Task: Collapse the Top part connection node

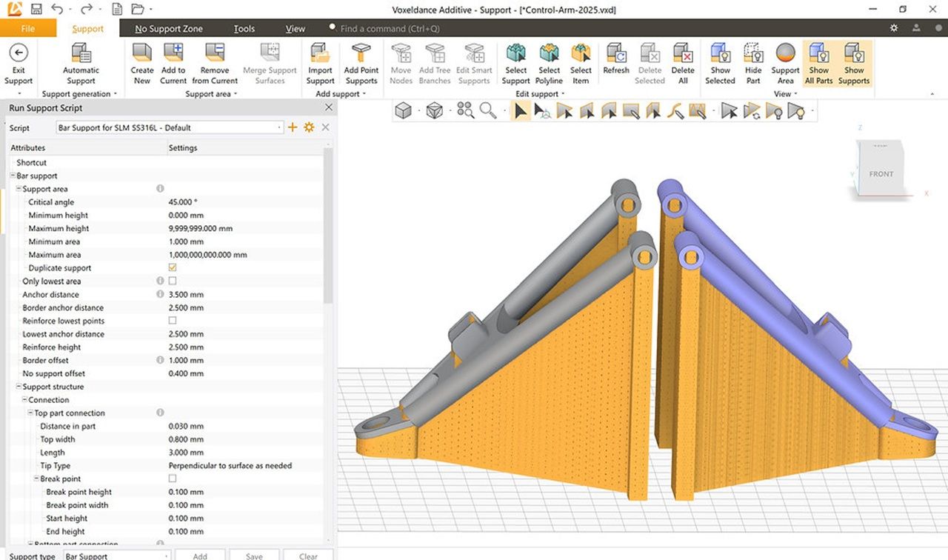Action: pyautogui.click(x=30, y=413)
